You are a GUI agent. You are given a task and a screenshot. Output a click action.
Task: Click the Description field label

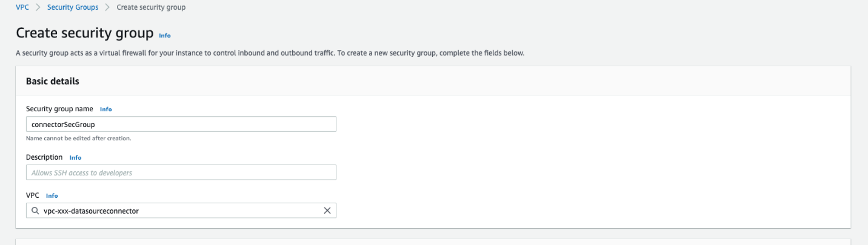point(44,157)
